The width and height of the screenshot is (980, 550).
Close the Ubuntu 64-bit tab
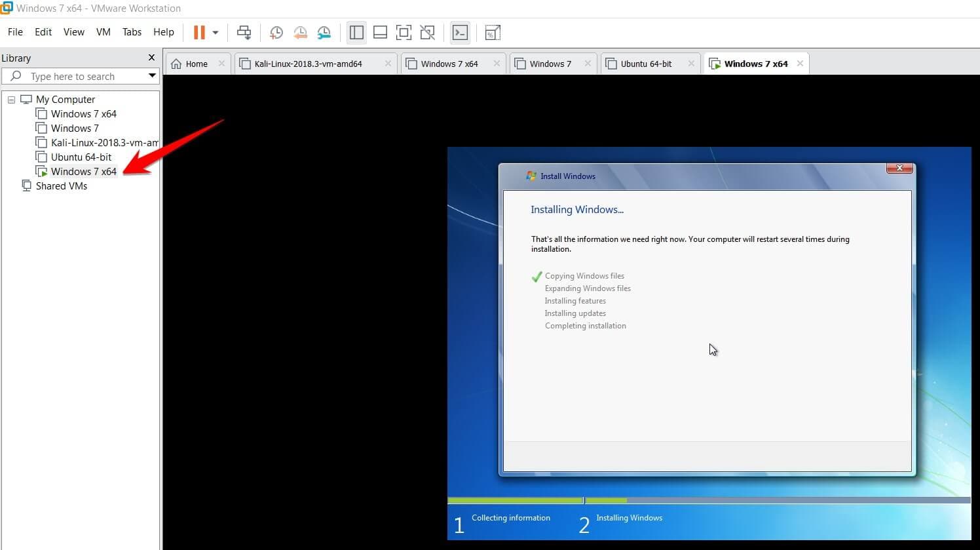[x=691, y=64]
